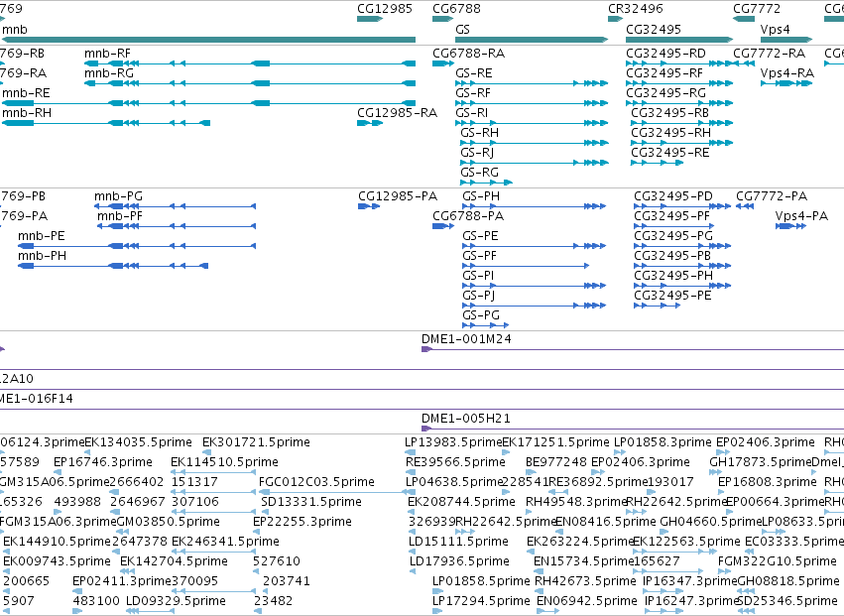Select the GS-RF transcript label
The width and height of the screenshot is (844, 616).
(473, 93)
